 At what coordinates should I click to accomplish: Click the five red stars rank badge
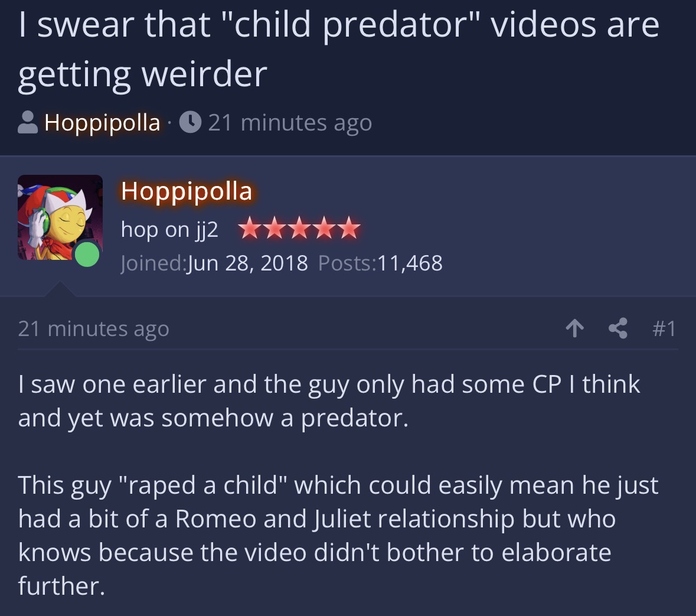[300, 229]
